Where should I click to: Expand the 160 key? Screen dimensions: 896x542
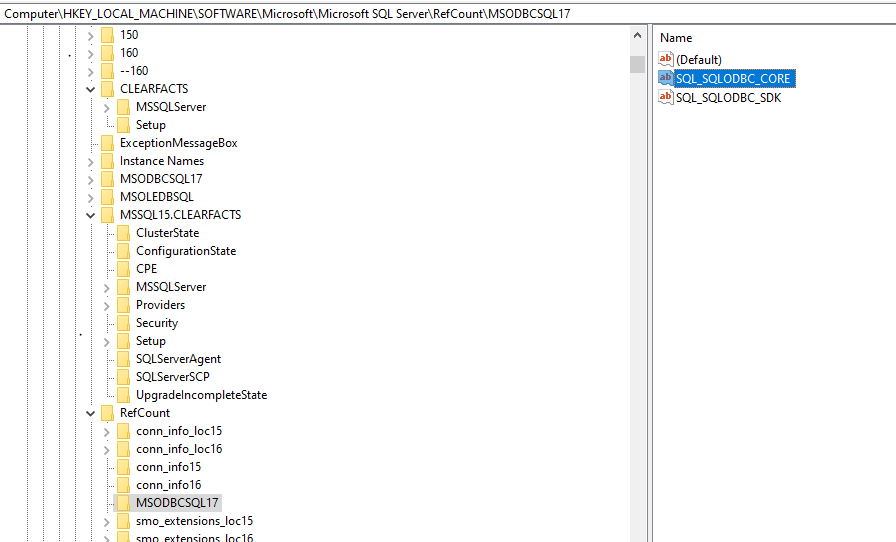(x=90, y=54)
